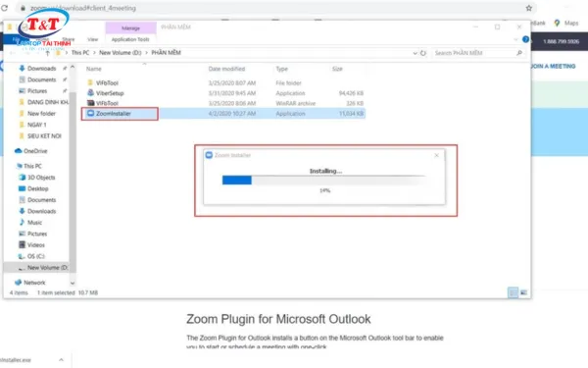Click the ViberSetup file icon

click(x=90, y=93)
